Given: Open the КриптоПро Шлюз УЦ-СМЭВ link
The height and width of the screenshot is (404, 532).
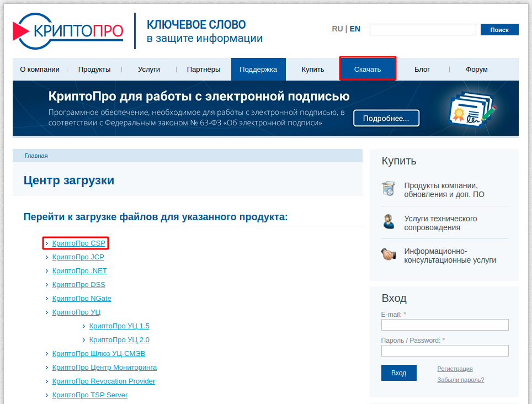Looking at the screenshot, I should pyautogui.click(x=99, y=353).
